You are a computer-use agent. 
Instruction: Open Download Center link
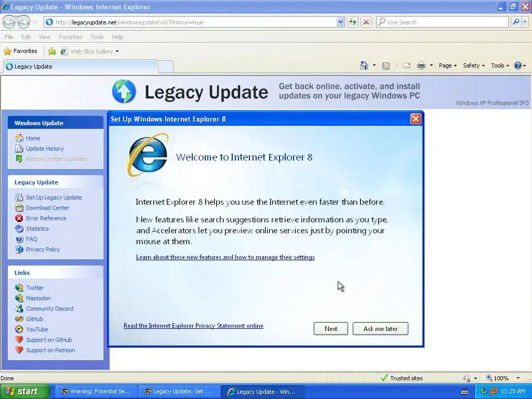47,208
